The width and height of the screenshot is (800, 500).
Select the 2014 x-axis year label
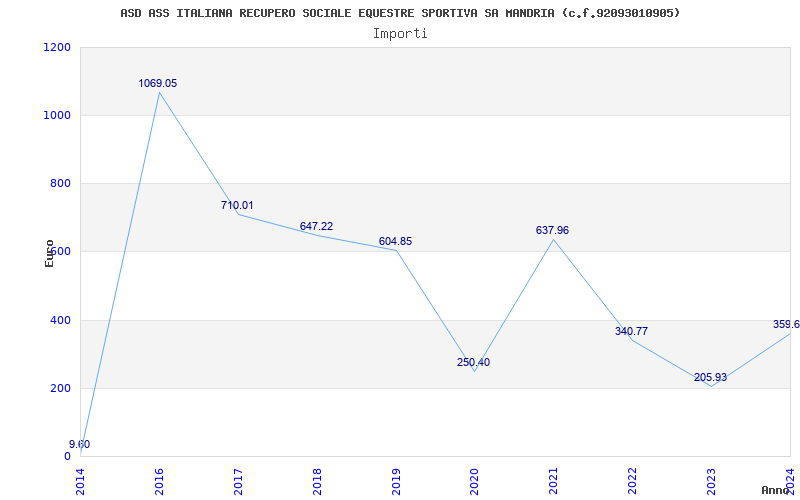tap(81, 482)
